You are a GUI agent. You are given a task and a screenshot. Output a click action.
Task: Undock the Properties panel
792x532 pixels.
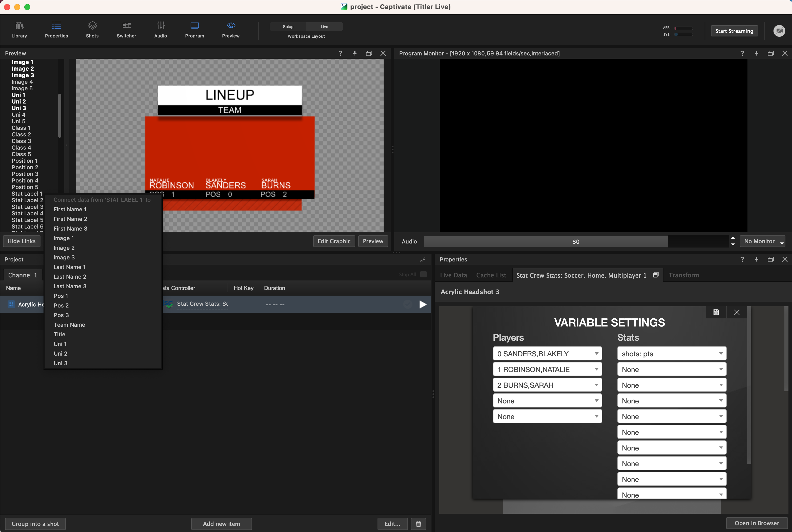(x=771, y=259)
